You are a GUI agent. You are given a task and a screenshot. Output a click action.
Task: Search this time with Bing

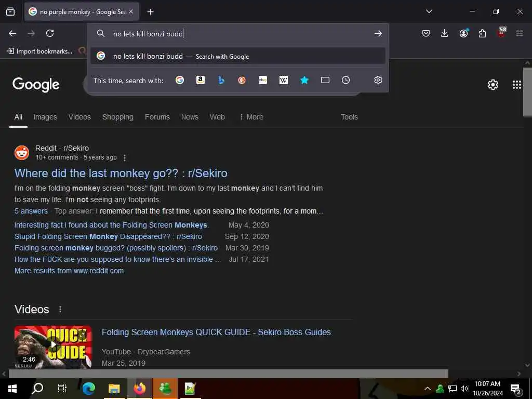221,80
